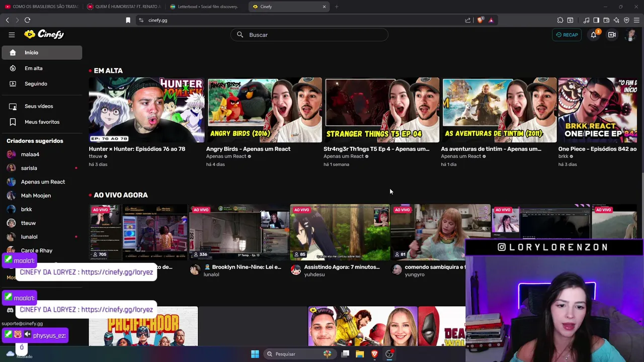Open the browser main menu icon
This screenshot has width=644, height=362.
(636, 20)
